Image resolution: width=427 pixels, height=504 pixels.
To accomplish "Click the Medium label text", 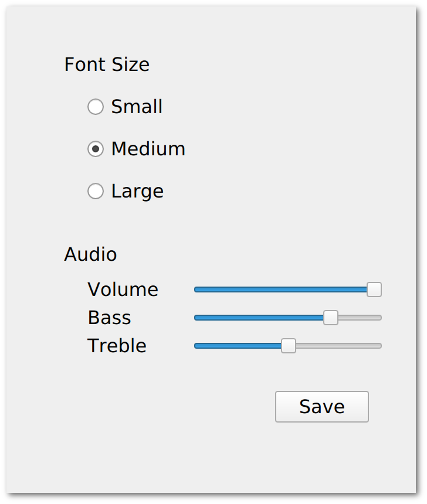I will pyautogui.click(x=147, y=149).
